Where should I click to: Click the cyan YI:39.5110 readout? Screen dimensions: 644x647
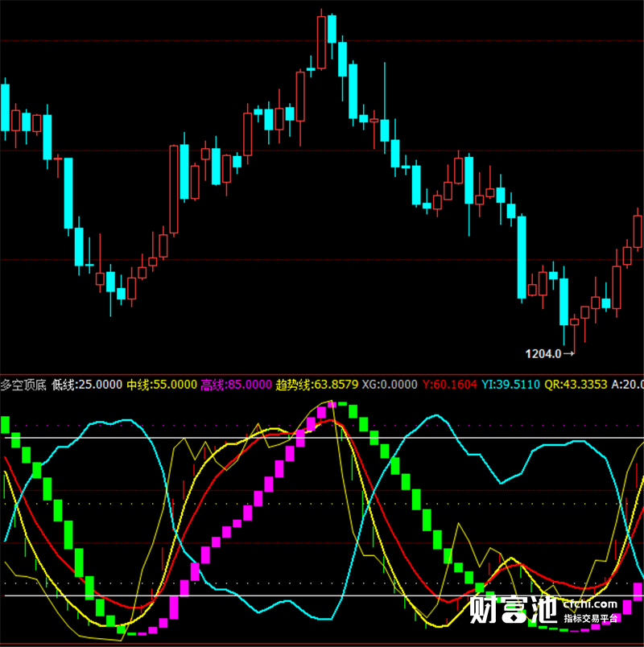(510, 385)
